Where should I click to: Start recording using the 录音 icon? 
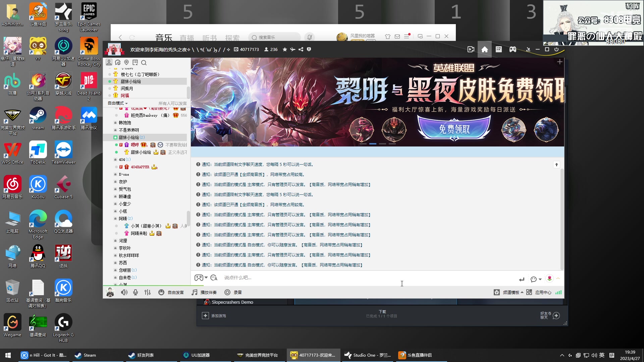click(x=227, y=292)
